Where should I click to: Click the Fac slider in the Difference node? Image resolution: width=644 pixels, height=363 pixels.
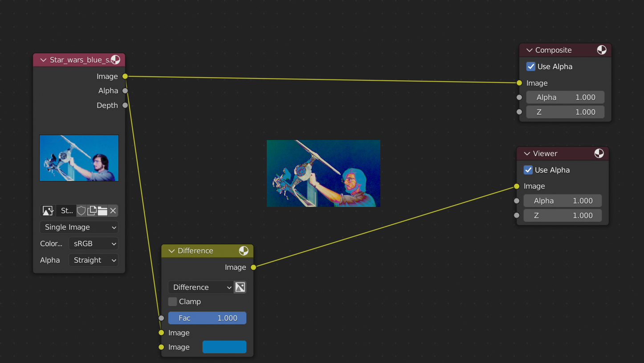click(x=207, y=318)
